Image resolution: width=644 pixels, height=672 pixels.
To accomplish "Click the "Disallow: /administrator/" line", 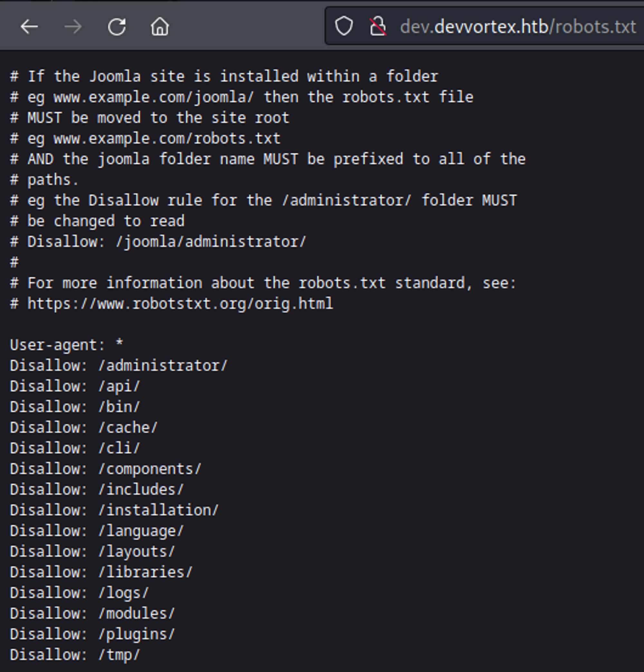I will pyautogui.click(x=118, y=366).
